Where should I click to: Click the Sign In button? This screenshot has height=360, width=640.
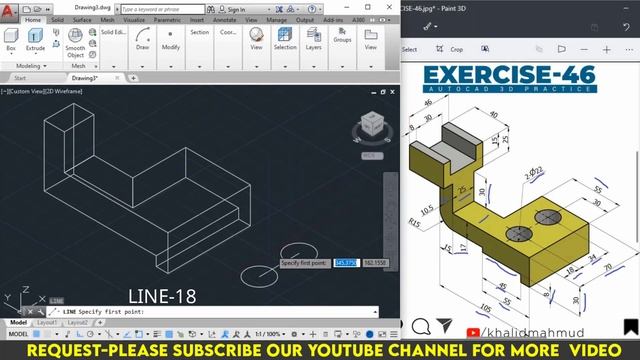pos(232,9)
